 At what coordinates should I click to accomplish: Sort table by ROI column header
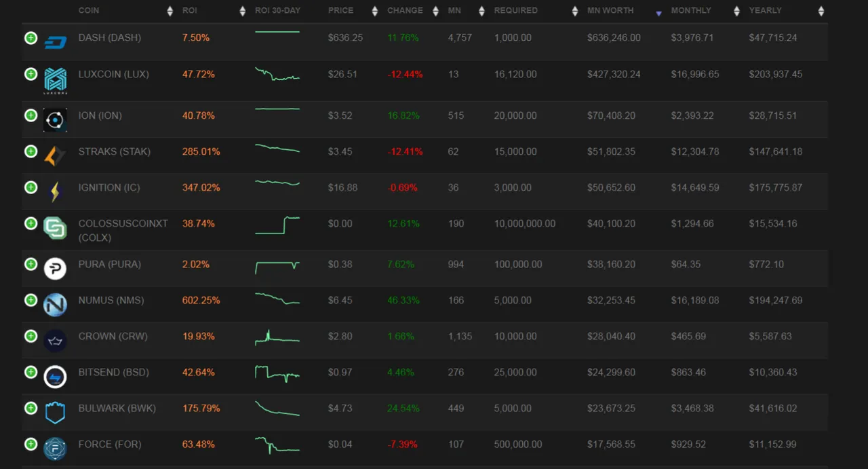(x=189, y=10)
